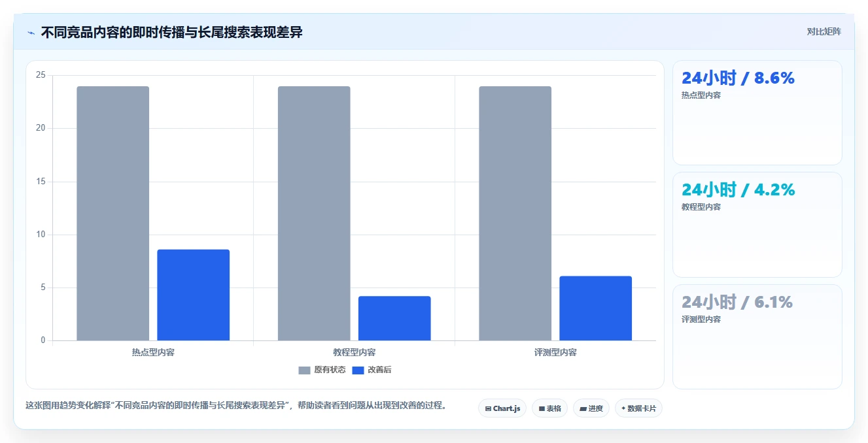The height and width of the screenshot is (443, 868).
Task: Click the gray 原有状态 bar for 热点型内容
Action: pyautogui.click(x=113, y=214)
